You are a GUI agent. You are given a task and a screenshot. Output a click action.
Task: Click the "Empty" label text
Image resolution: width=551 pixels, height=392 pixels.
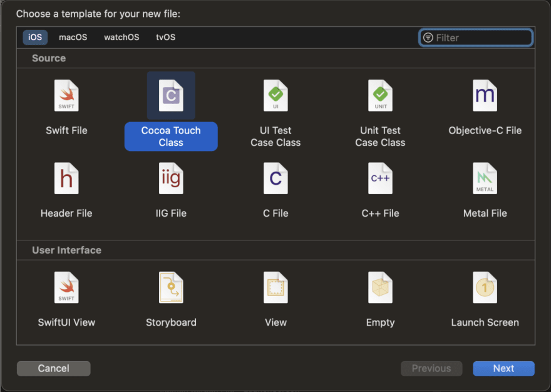point(380,322)
